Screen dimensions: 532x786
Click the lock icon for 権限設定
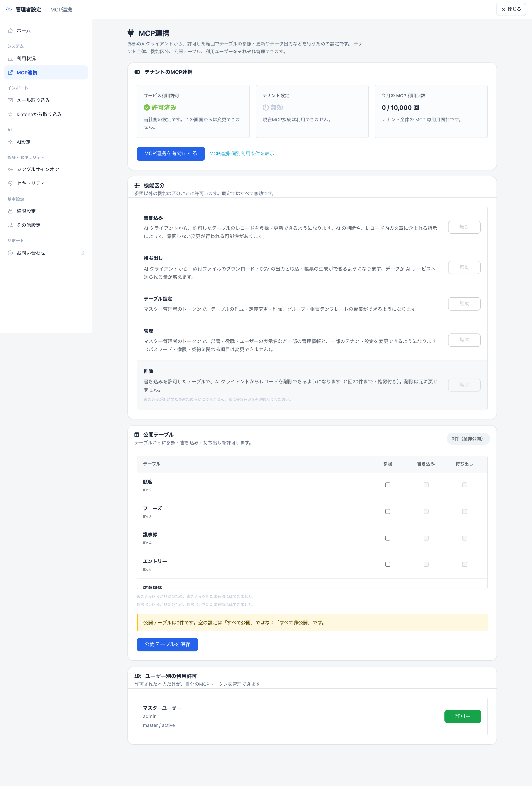pyautogui.click(x=11, y=211)
